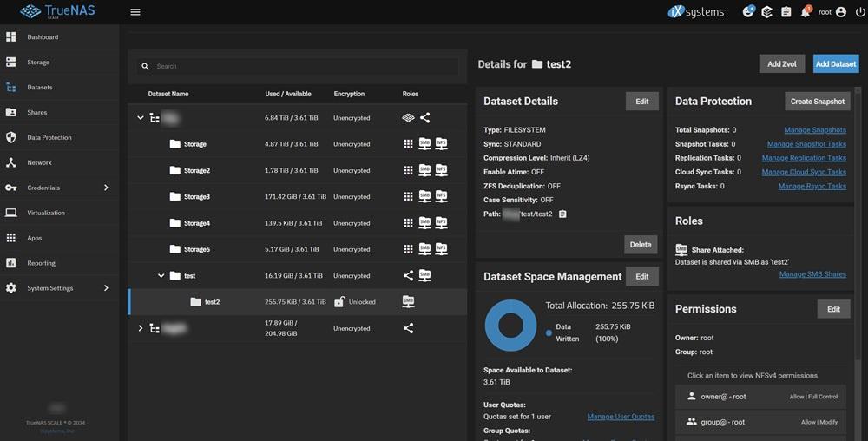The image size is (868, 441).
Task: Collapse the test dataset tree node
Action: click(161, 276)
